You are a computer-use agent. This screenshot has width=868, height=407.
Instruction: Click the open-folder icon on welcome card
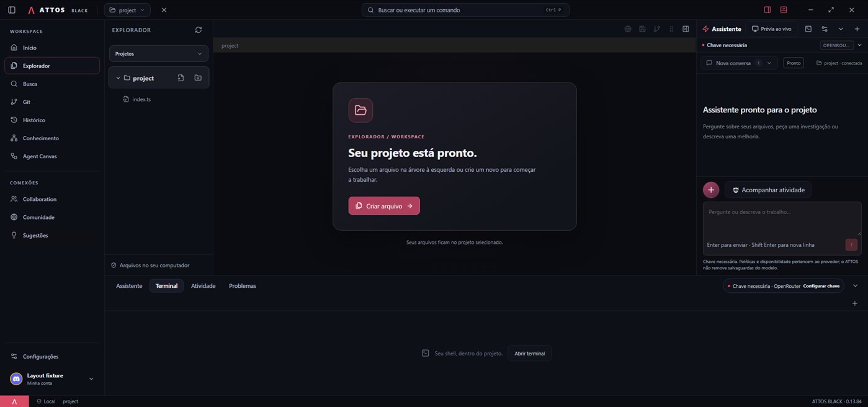(360, 110)
